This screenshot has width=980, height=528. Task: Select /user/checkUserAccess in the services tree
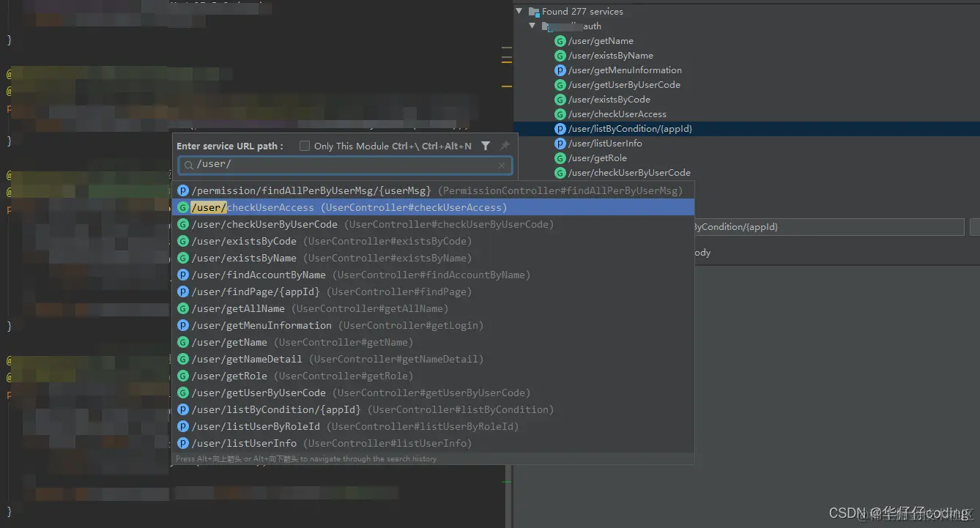click(617, 114)
